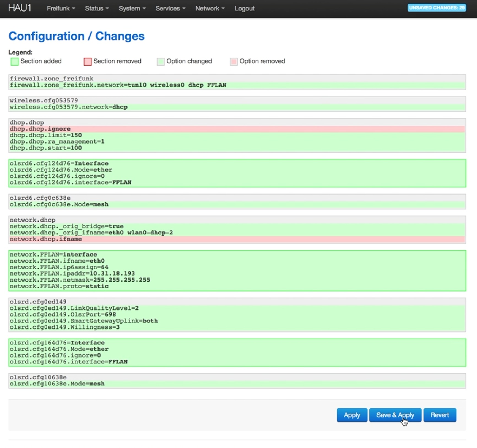Click the Option changed legend swatch
Image resolution: width=477 pixels, height=448 pixels.
[x=161, y=61]
